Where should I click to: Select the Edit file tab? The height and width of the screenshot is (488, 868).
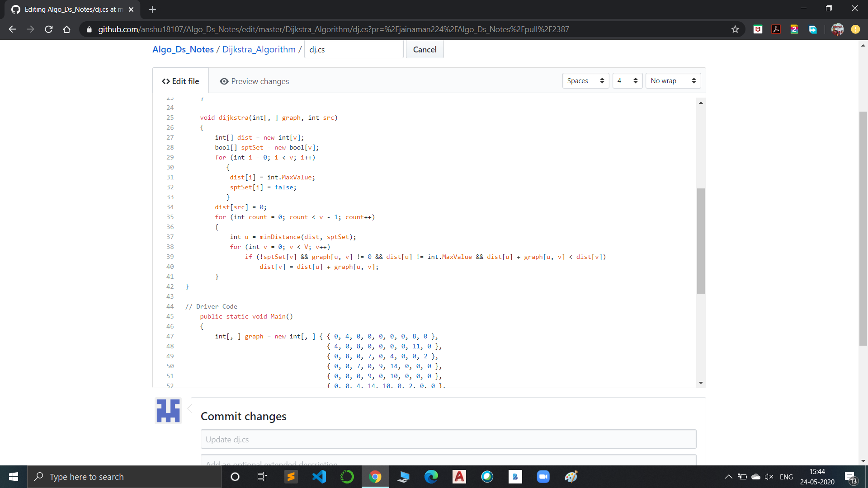[x=180, y=81]
